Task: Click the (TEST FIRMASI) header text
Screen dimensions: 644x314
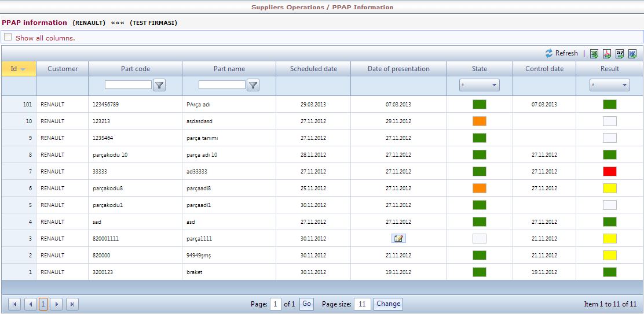Action: (153, 23)
